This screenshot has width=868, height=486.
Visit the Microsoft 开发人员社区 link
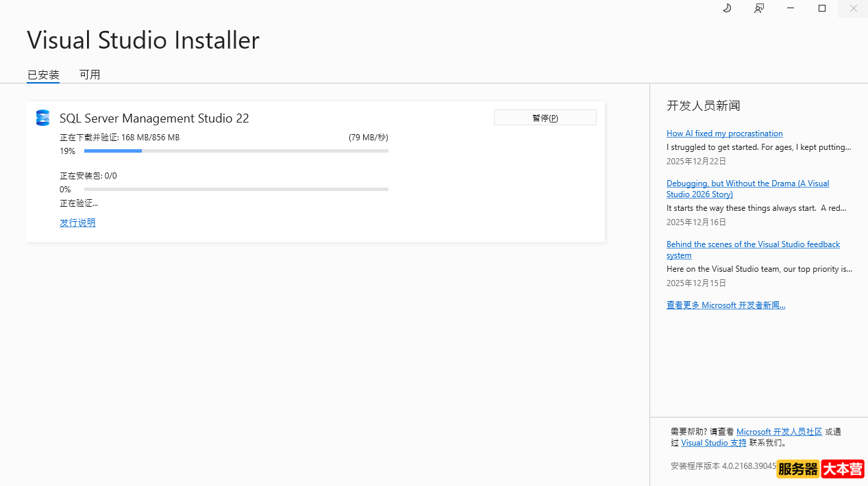point(779,432)
